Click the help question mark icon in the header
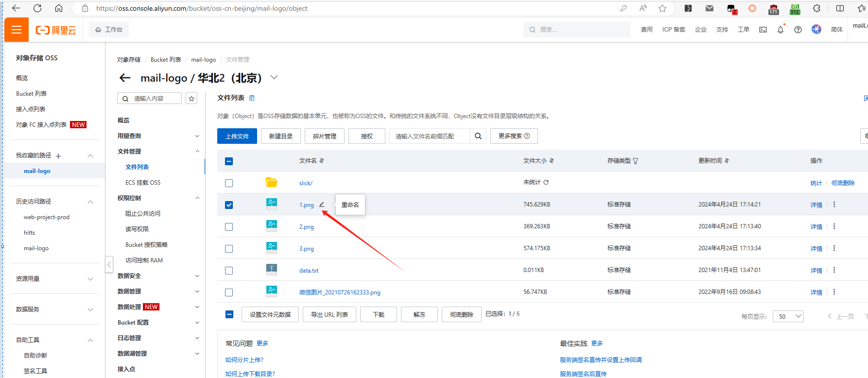Screen dimensions: 868x378 click(798, 30)
